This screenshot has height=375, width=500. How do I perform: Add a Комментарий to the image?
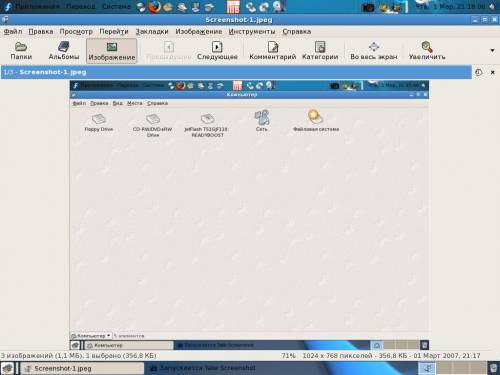click(273, 51)
